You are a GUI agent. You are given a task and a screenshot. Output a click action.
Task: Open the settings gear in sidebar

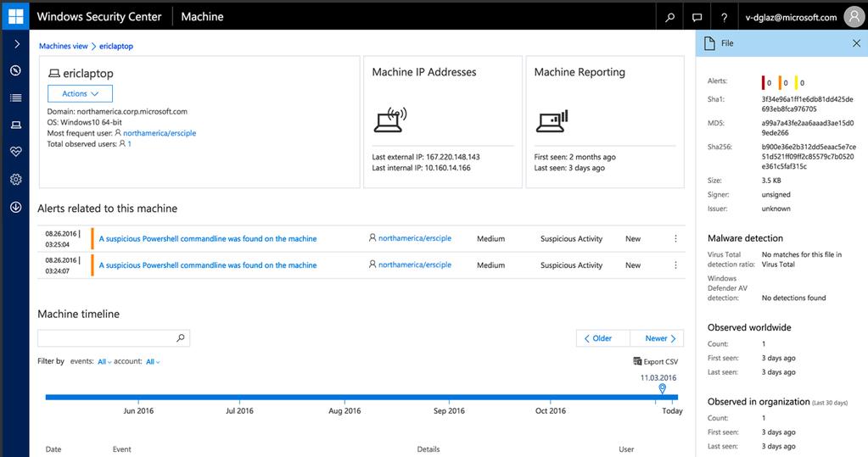click(16, 179)
